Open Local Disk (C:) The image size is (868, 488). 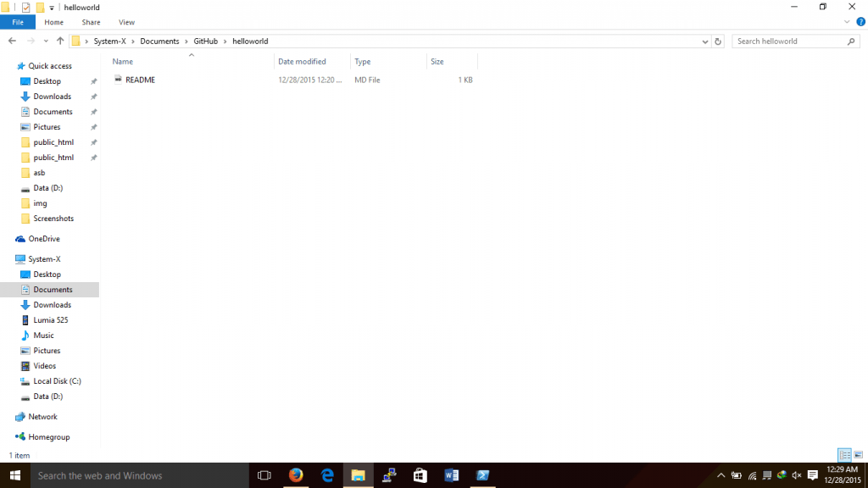point(57,381)
